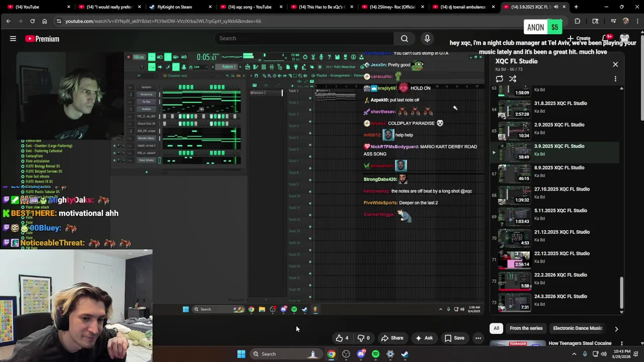Open Chrome from the Windows taskbar
Viewport: 644px width, 362px height.
tap(331, 354)
